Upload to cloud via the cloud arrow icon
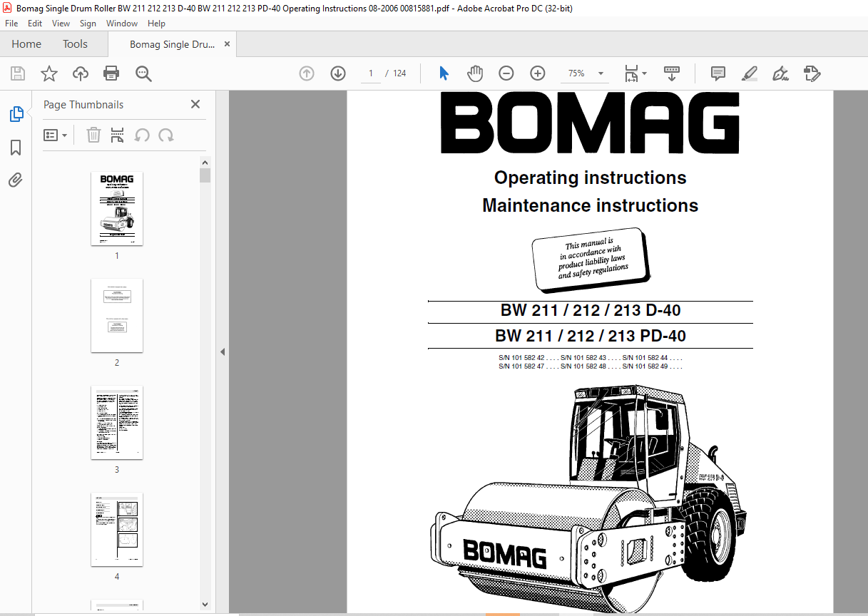The width and height of the screenshot is (868, 616). click(81, 73)
